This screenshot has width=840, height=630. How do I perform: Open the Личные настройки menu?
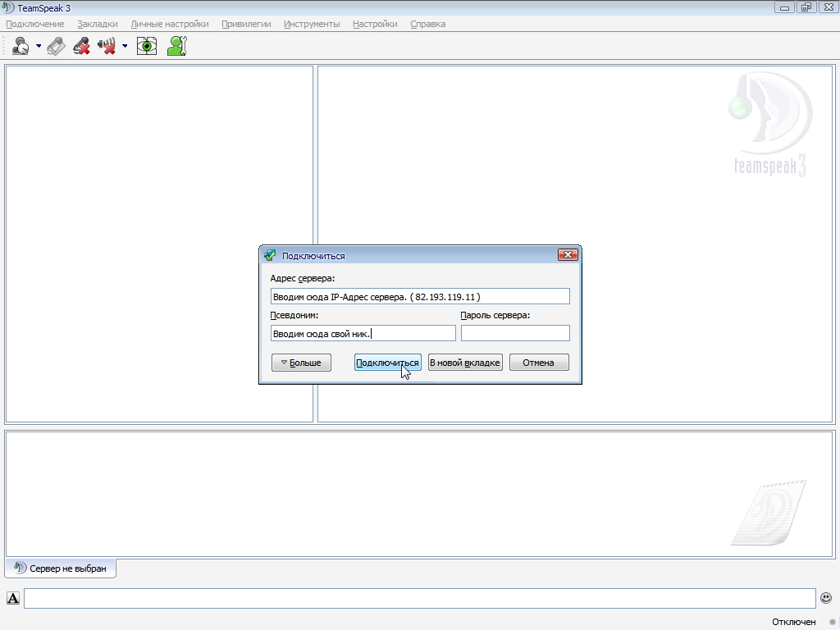tap(170, 24)
